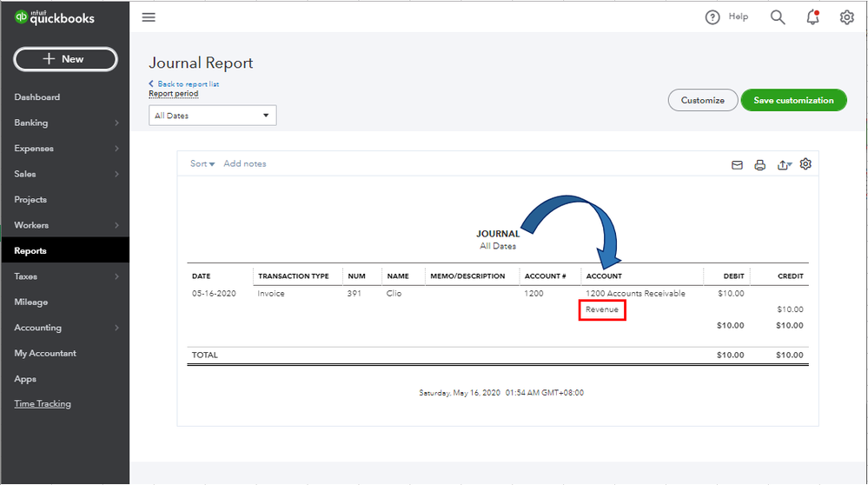Click the hamburger menu icon
The height and width of the screenshot is (485, 868).
coord(149,17)
